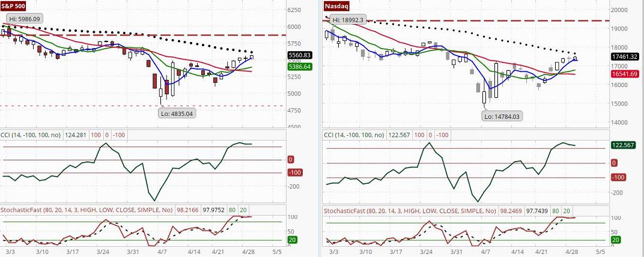Click the 3/24 date on the S&P 500 time axis
644x257 pixels.
(103, 251)
